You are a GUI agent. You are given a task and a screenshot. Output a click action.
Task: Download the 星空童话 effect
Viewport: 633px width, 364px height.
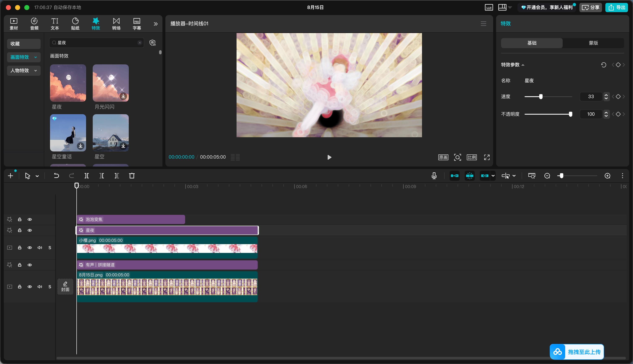coord(81,146)
